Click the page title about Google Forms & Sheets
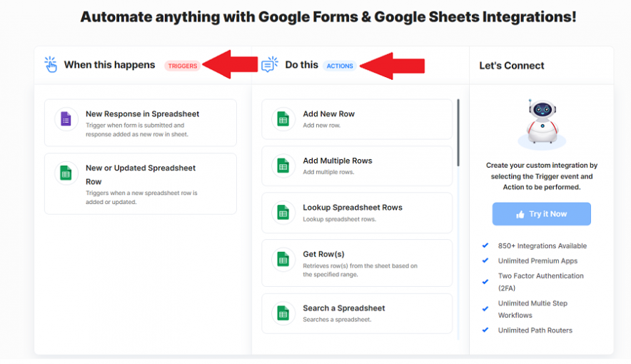Screen dimensions: 631x364 coord(328,17)
